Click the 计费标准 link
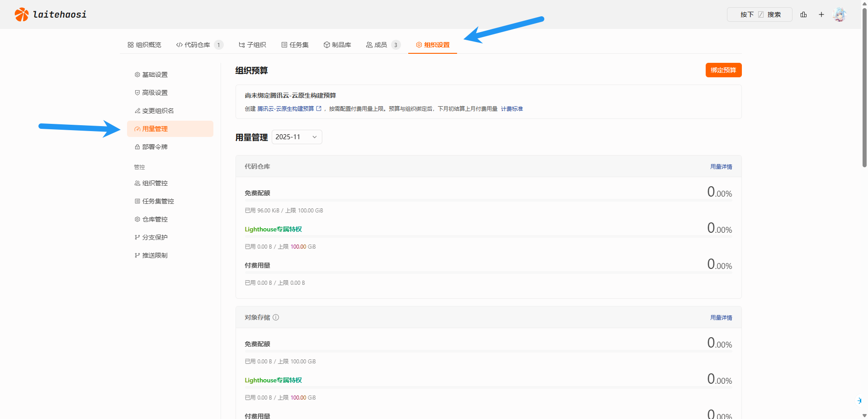Image resolution: width=868 pixels, height=419 pixels. tap(512, 109)
